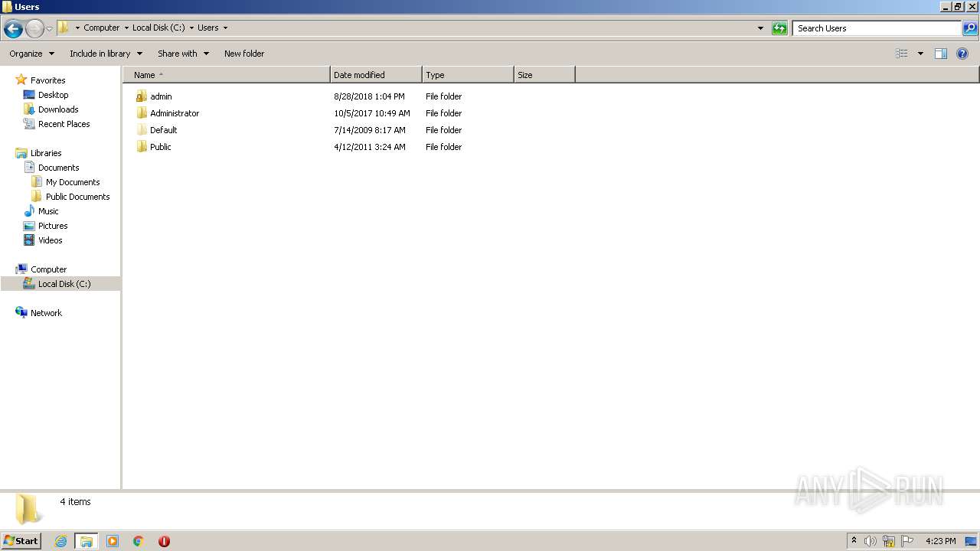Select the Public folder icon

tap(142, 147)
